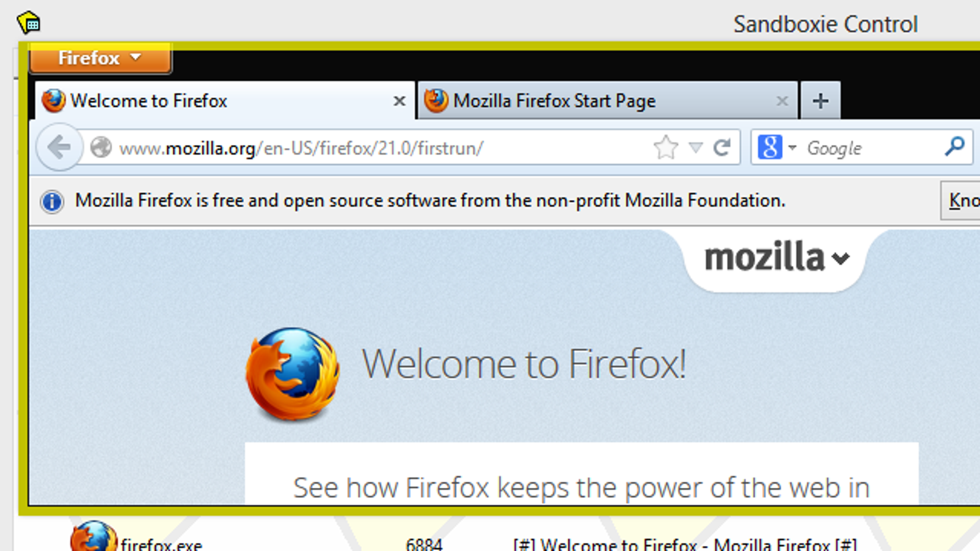Open the orange Firefox menu button
This screenshot has width=980, height=551.
pyautogui.click(x=100, y=58)
